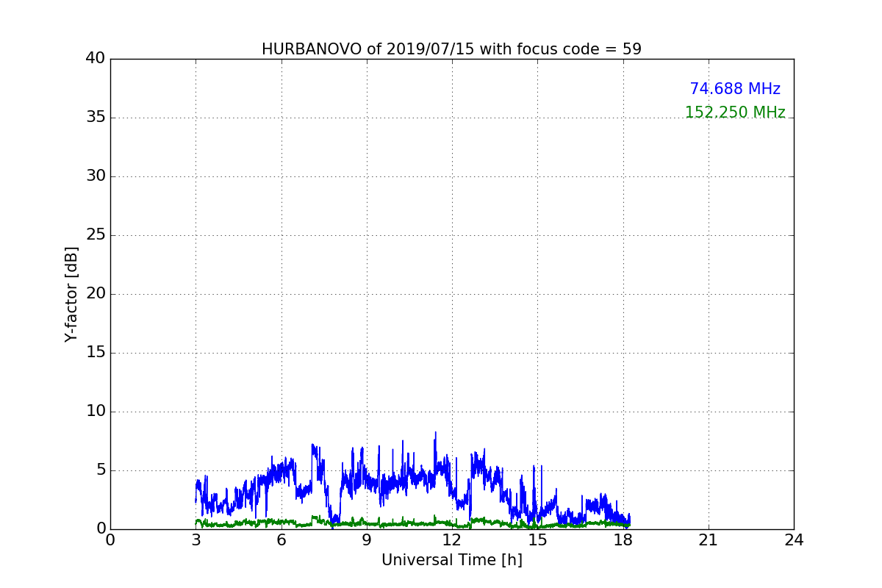This screenshot has height=588, width=882.
Task: Click y-axis tick label 5
Action: [100, 470]
